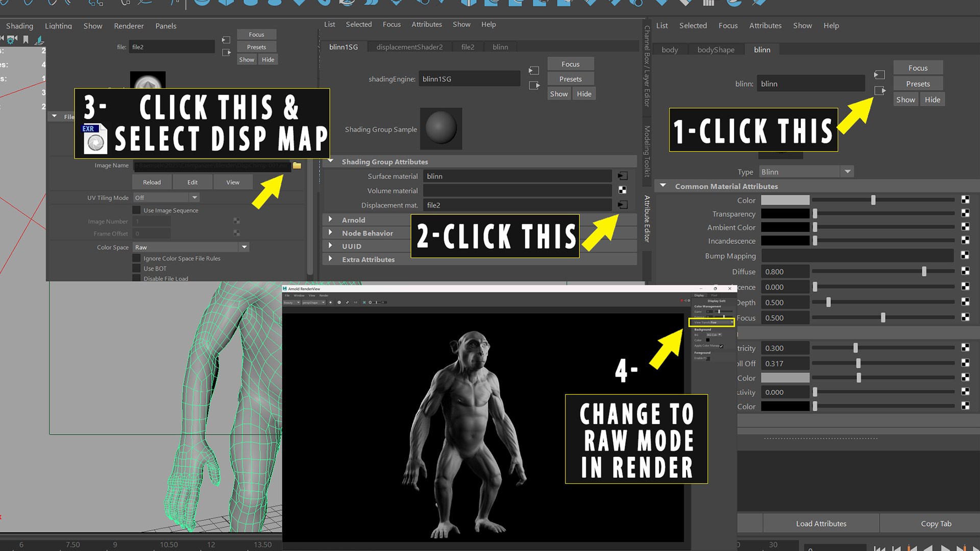Image resolution: width=980 pixels, height=551 pixels.
Task: Click the Transparency color swatch
Action: [x=785, y=214]
